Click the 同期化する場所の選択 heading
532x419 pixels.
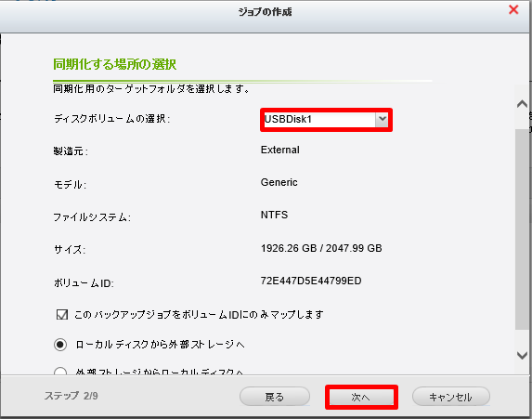tap(115, 64)
